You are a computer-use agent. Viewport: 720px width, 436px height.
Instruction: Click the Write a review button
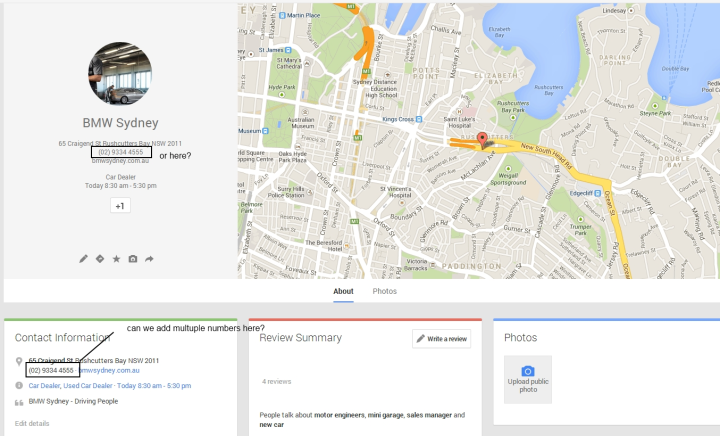pyautogui.click(x=441, y=339)
